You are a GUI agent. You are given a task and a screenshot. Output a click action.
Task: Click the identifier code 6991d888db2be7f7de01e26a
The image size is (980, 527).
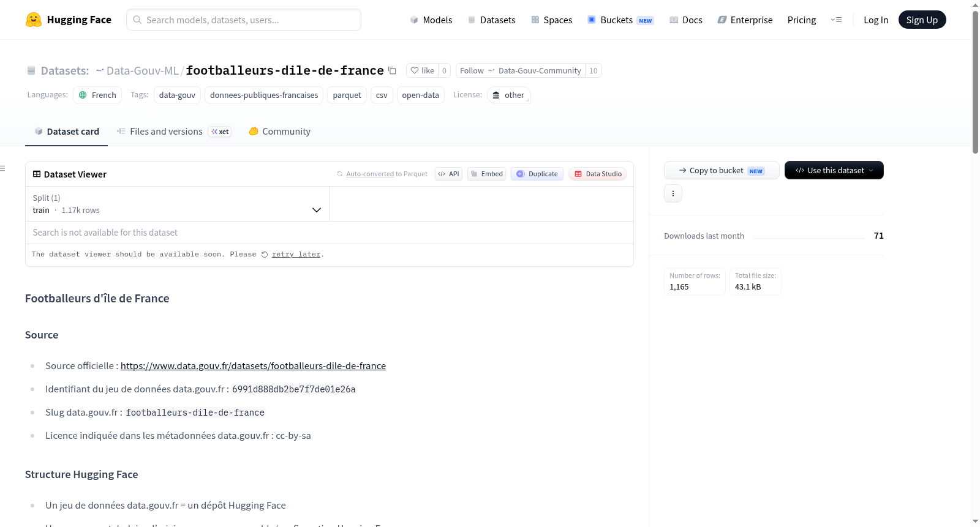(x=294, y=389)
